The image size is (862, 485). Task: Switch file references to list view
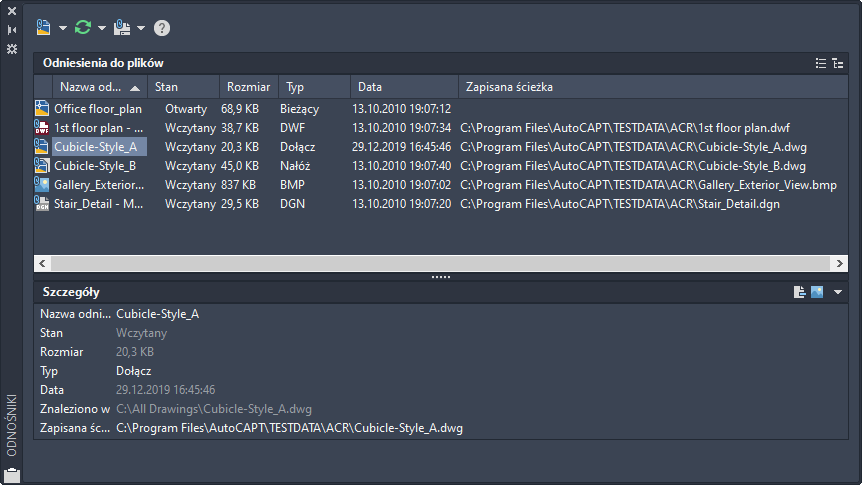821,63
